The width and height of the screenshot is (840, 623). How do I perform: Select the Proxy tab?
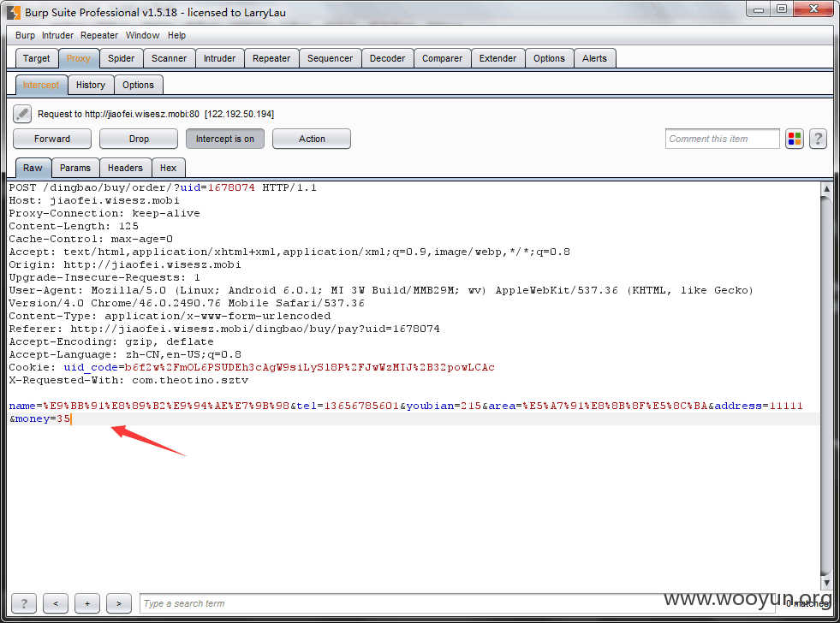(78, 58)
